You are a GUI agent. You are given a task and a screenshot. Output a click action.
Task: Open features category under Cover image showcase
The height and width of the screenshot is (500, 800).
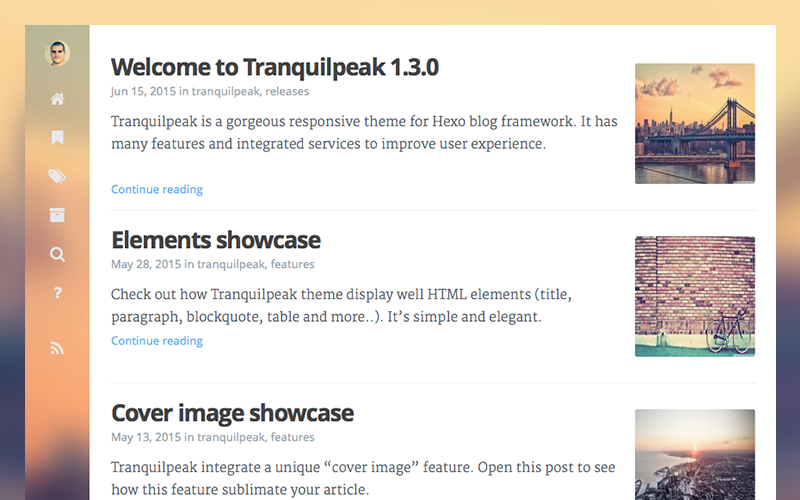(x=292, y=437)
